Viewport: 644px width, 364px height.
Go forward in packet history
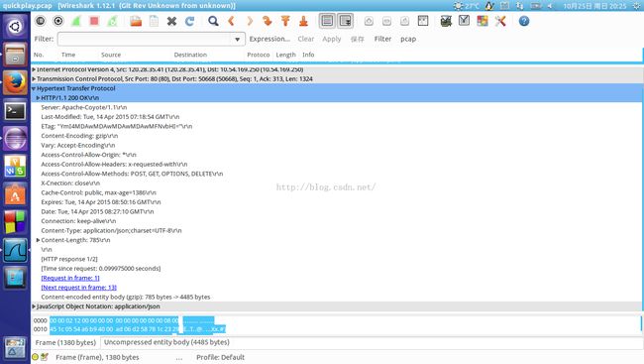point(249,21)
